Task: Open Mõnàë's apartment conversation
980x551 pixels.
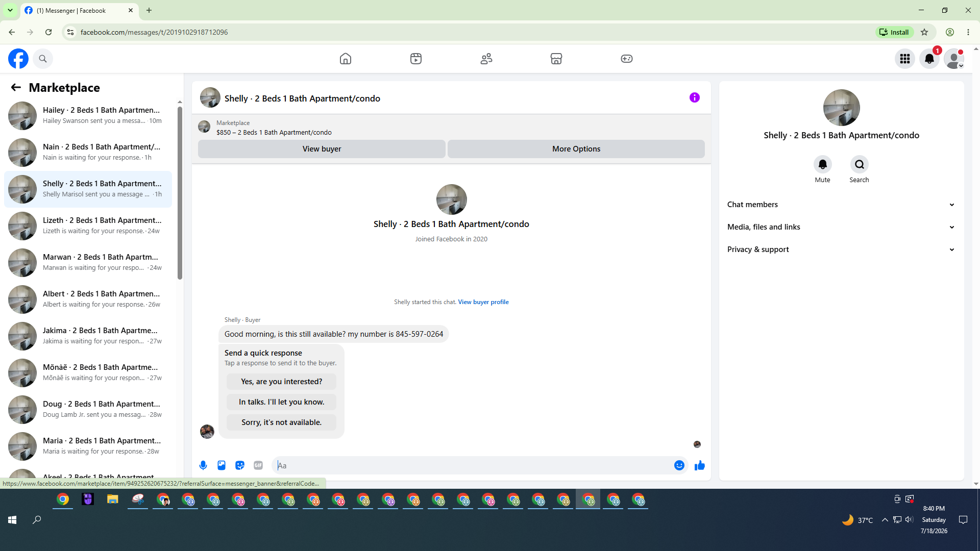Action: pyautogui.click(x=88, y=373)
